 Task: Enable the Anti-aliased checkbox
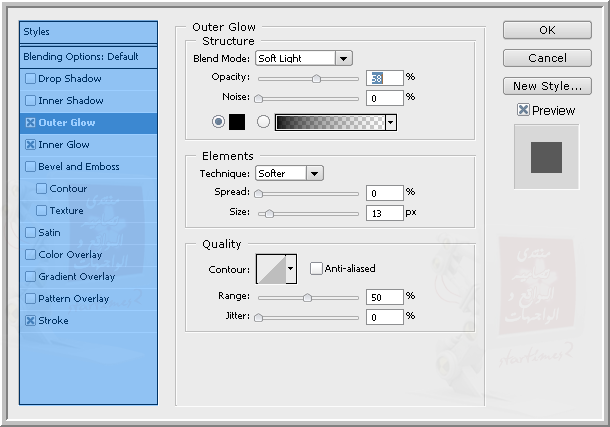316,268
